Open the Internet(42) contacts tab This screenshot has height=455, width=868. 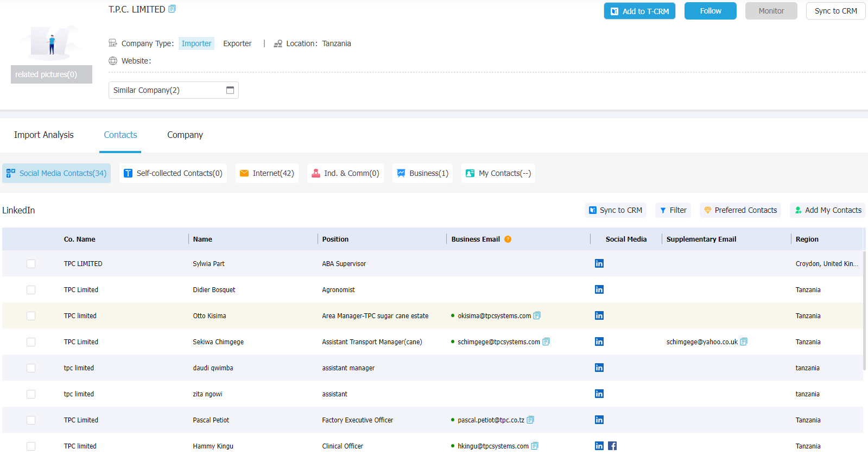click(x=267, y=173)
